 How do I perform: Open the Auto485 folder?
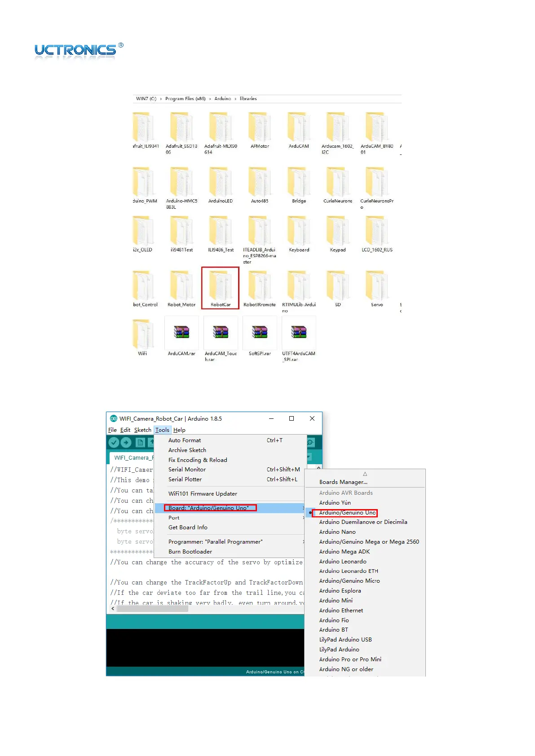pos(260,185)
